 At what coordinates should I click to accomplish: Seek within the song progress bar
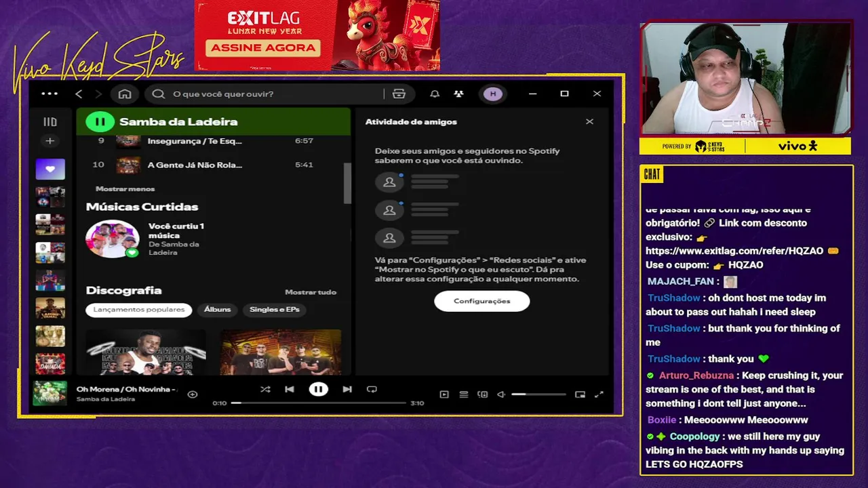318,403
